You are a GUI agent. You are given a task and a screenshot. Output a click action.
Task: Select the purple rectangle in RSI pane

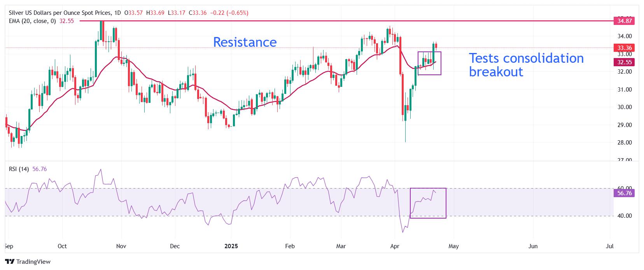tap(428, 203)
